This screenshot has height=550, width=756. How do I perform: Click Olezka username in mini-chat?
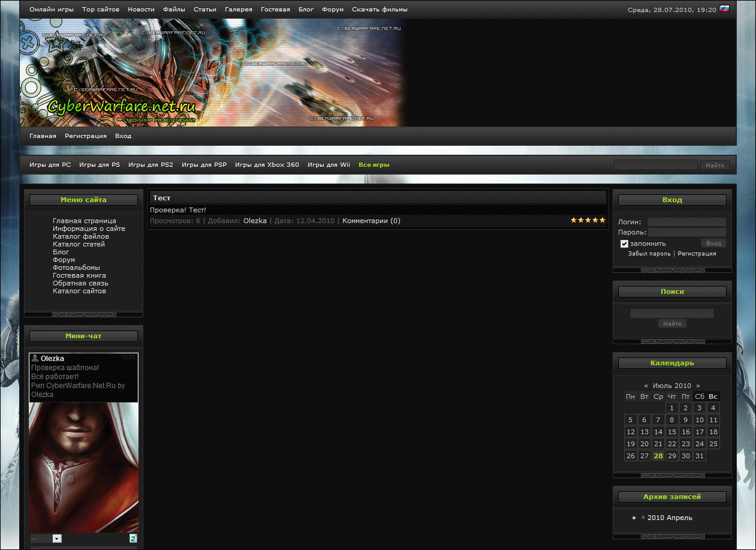click(x=52, y=359)
